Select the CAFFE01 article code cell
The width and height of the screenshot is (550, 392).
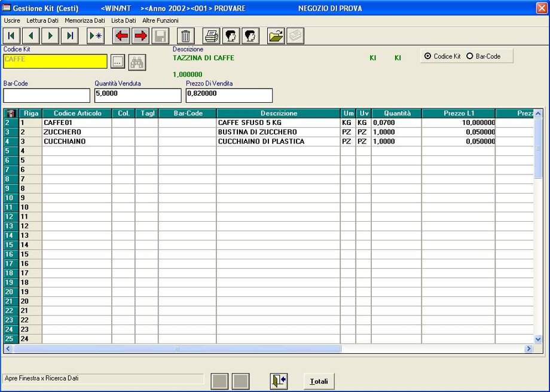[77, 122]
